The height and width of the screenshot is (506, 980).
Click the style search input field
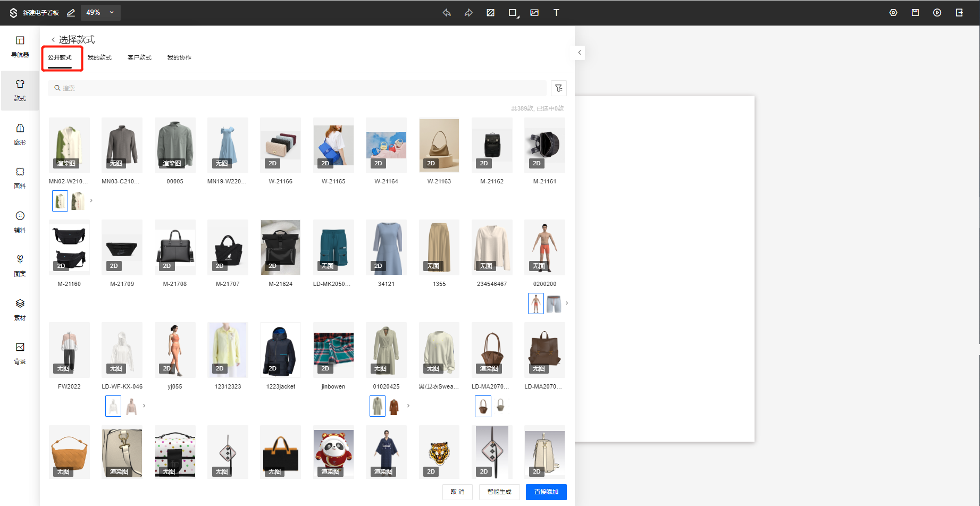[x=298, y=88]
